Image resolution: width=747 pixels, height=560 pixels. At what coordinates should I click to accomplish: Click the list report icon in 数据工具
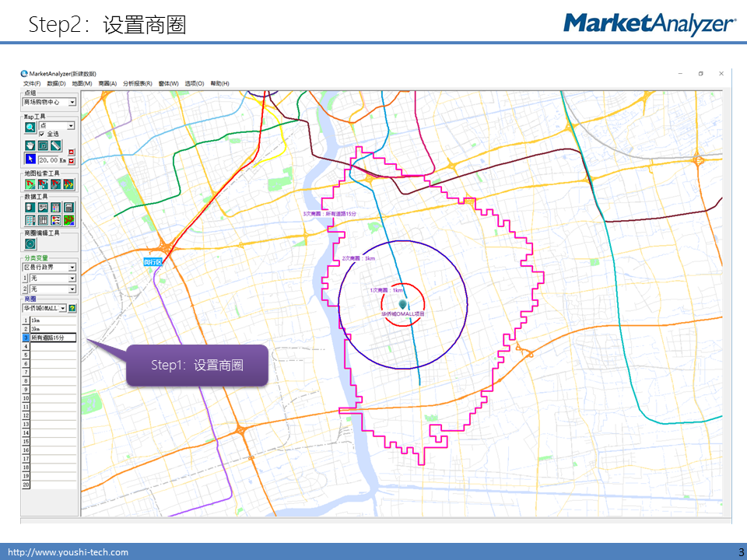coord(56,207)
